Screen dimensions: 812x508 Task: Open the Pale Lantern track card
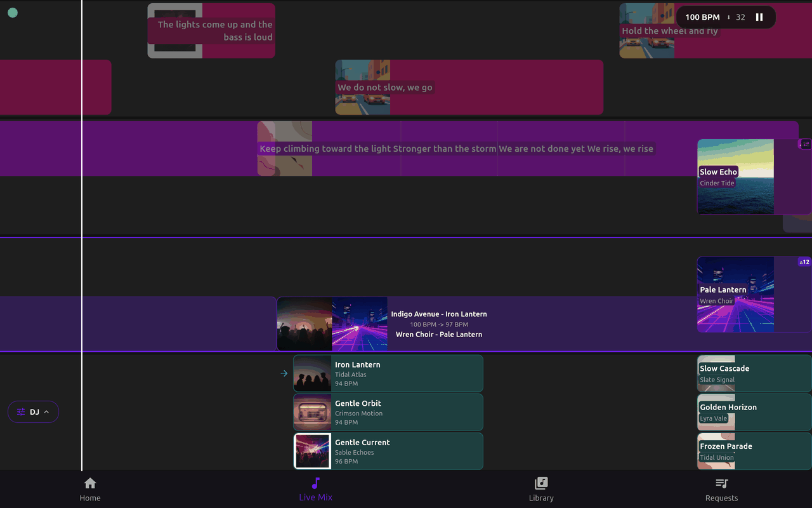click(x=754, y=295)
